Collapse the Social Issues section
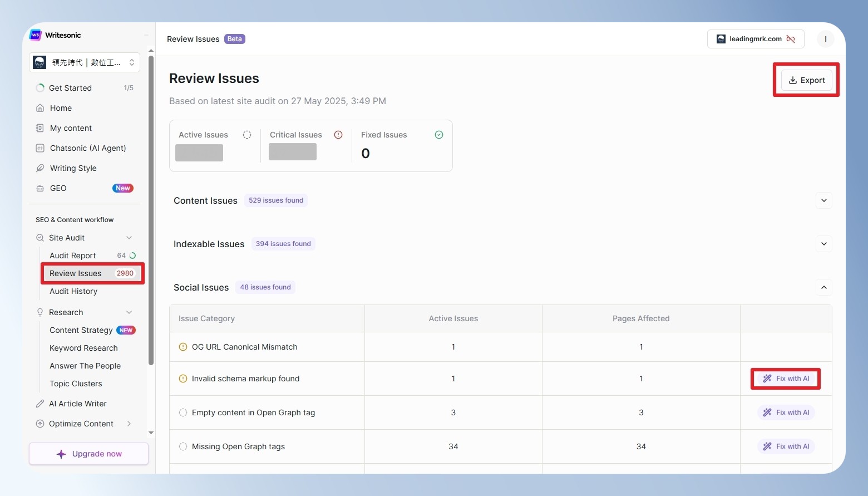Screen dimensions: 868x496 pyautogui.click(x=824, y=287)
